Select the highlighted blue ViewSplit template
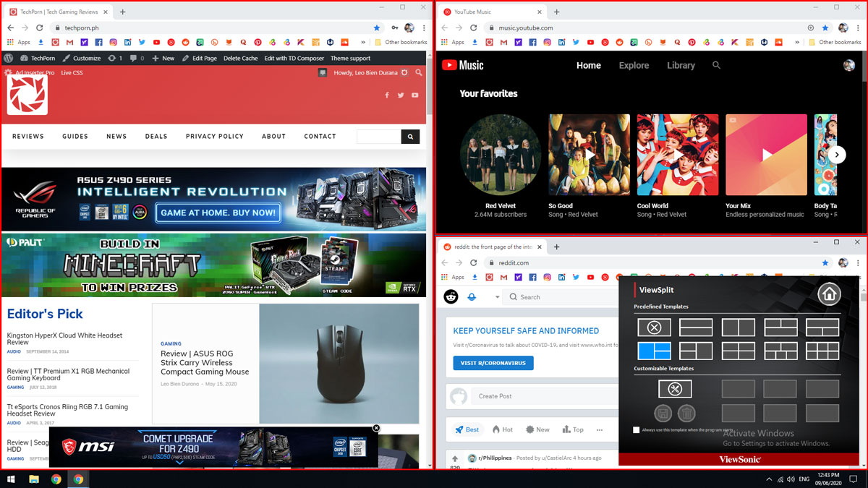This screenshot has height=488, width=868. [654, 351]
